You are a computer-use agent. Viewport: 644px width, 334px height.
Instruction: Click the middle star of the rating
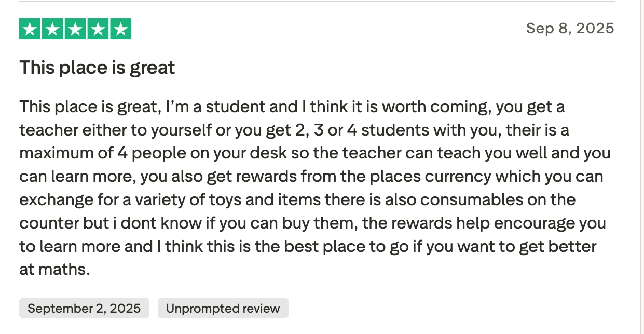[x=75, y=29]
